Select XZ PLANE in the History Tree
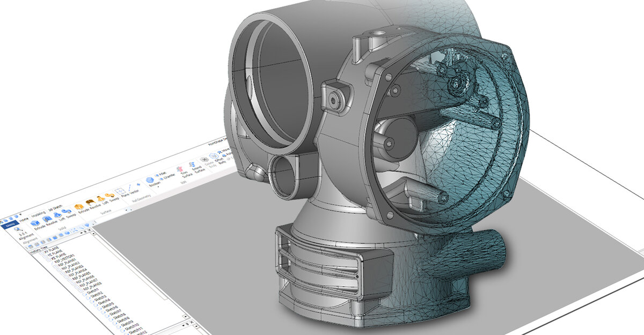The image size is (644, 335). click(57, 257)
